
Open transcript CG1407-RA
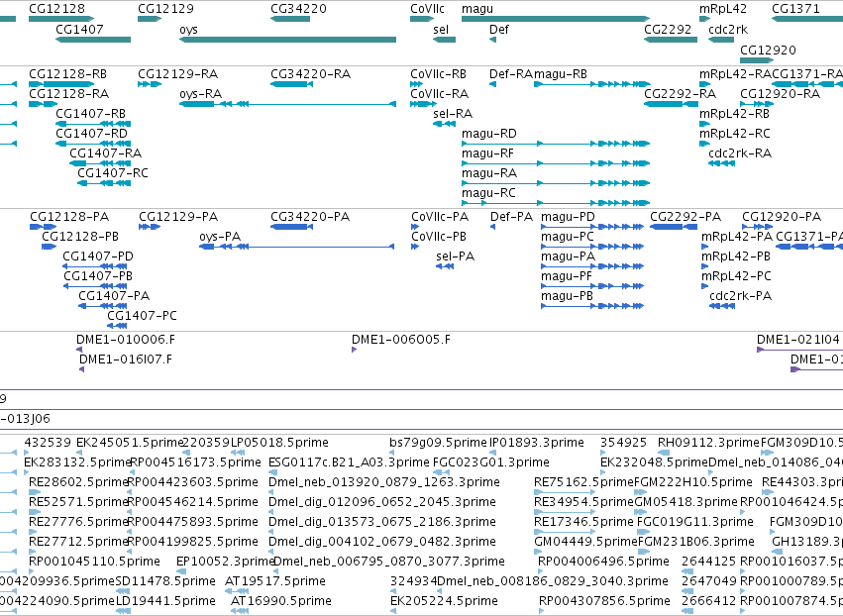(106, 154)
